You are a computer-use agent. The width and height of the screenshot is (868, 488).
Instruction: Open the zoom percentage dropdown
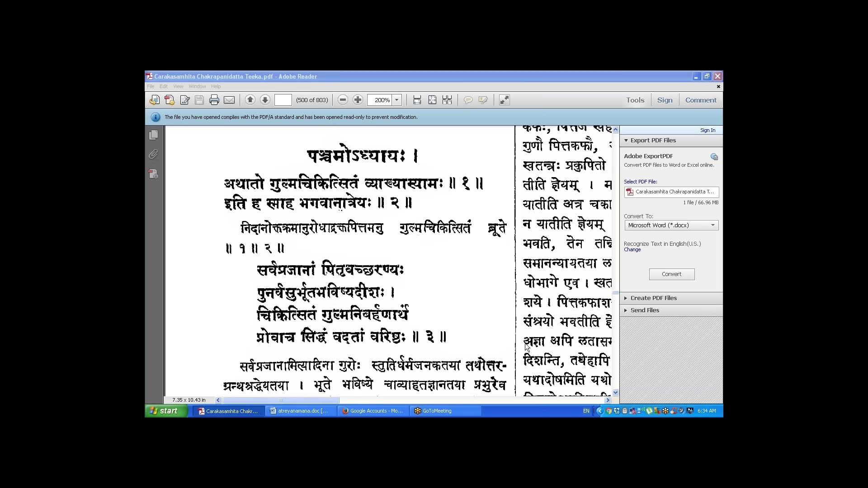(x=397, y=100)
